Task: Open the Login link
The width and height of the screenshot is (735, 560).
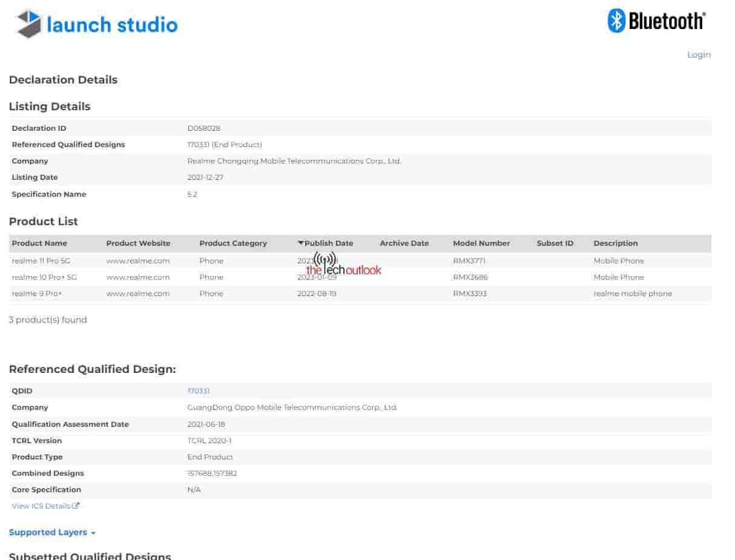Action: pyautogui.click(x=698, y=54)
